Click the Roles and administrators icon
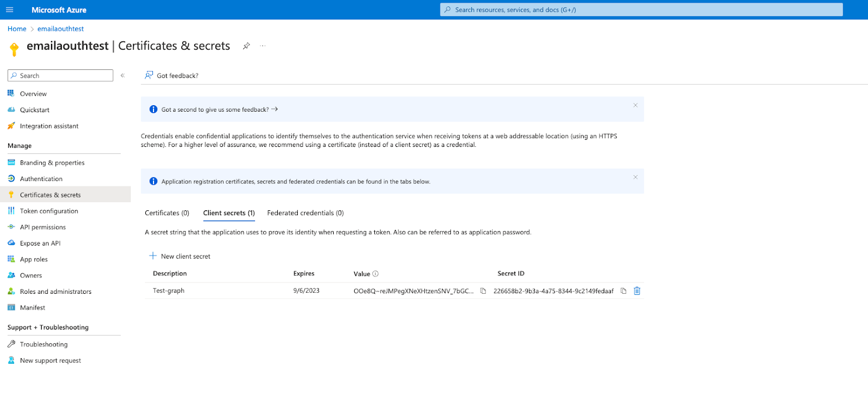 point(11,291)
